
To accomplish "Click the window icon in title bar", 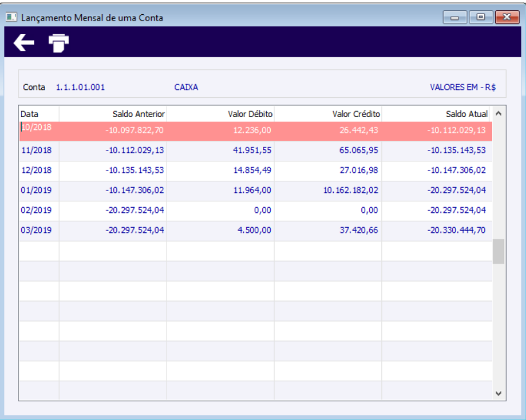I will click(x=11, y=17).
